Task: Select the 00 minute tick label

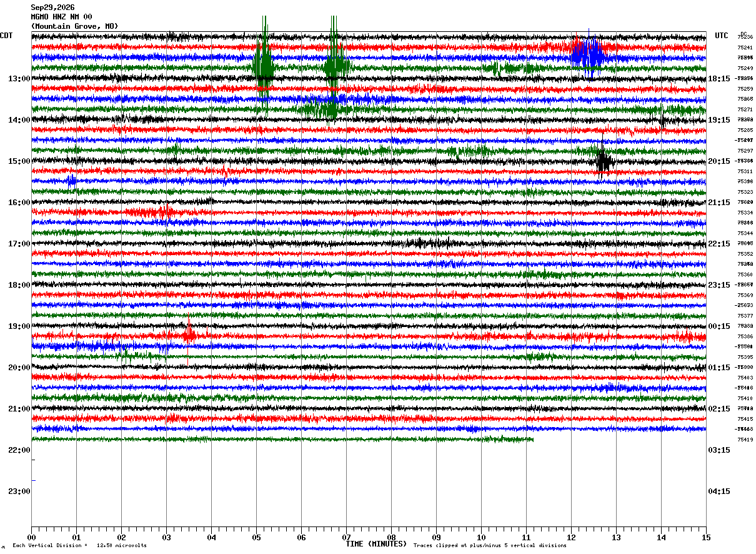Action: pos(31,537)
